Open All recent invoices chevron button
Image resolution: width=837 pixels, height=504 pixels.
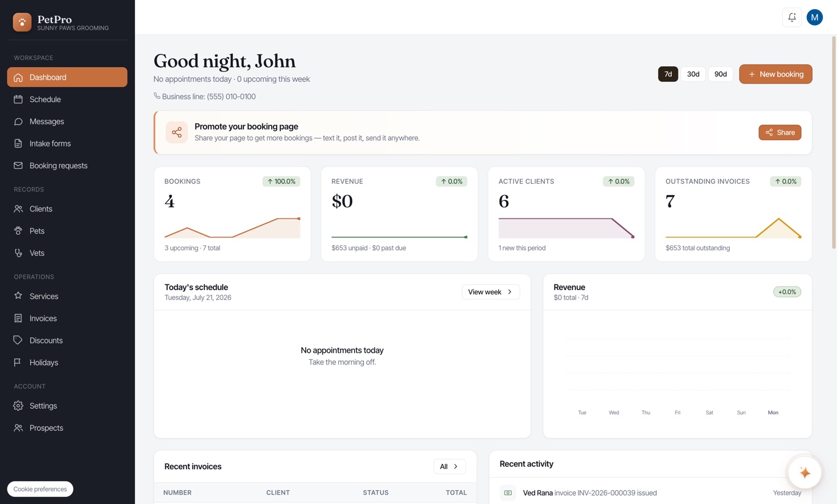click(449, 466)
